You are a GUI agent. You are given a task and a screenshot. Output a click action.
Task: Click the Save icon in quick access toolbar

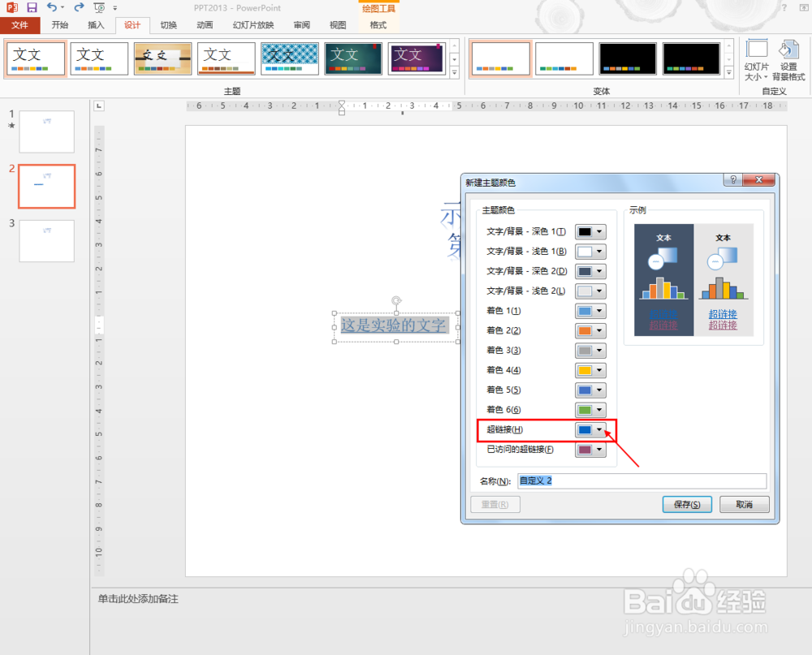click(x=30, y=7)
